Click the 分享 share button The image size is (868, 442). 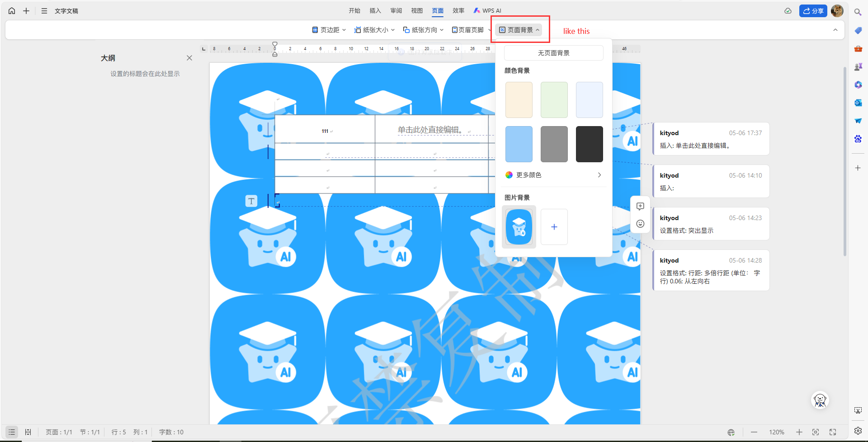point(813,11)
